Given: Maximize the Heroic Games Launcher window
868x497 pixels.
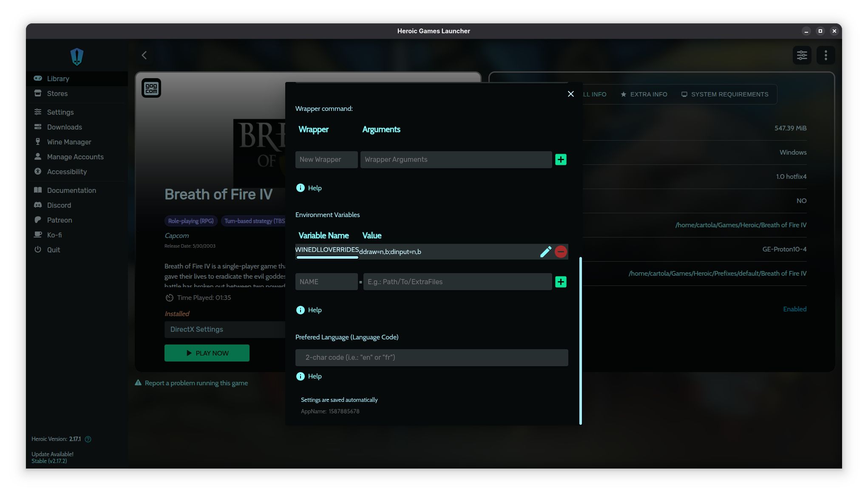Looking at the screenshot, I should coord(820,31).
